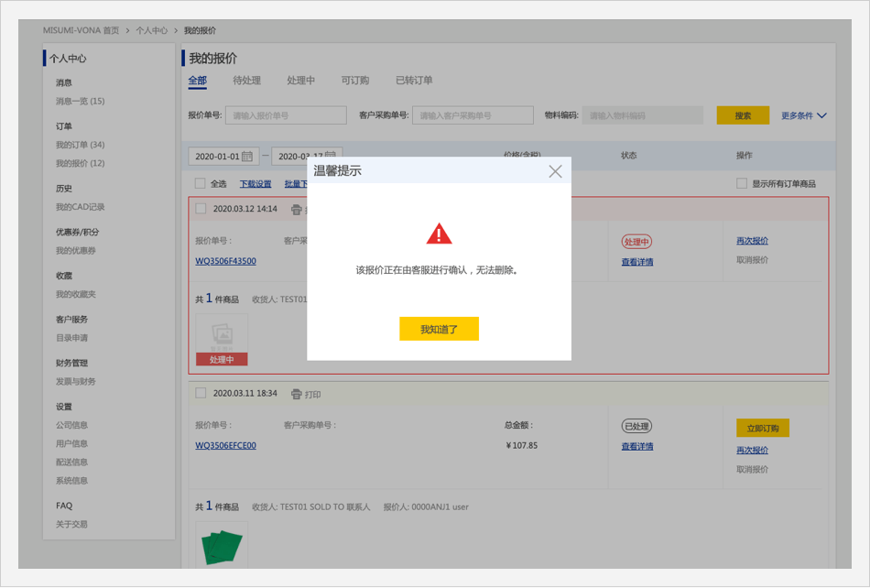Open 我的订单 (34) in sidebar
The image size is (870, 588).
pos(80,145)
